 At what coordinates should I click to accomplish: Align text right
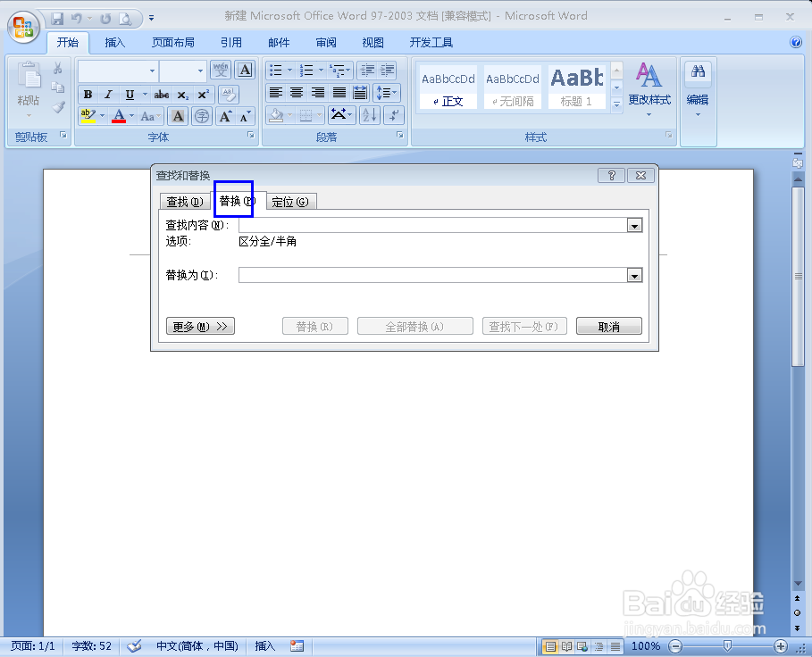(318, 93)
